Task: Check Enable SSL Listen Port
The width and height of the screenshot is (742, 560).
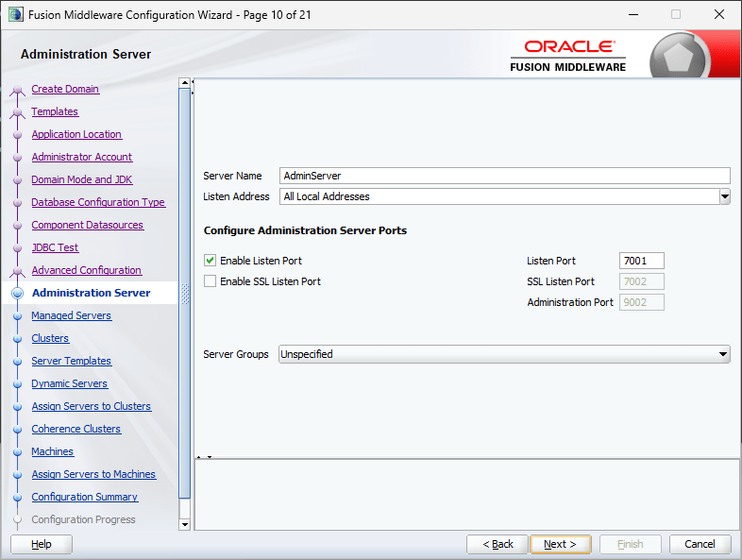Action: click(x=210, y=281)
